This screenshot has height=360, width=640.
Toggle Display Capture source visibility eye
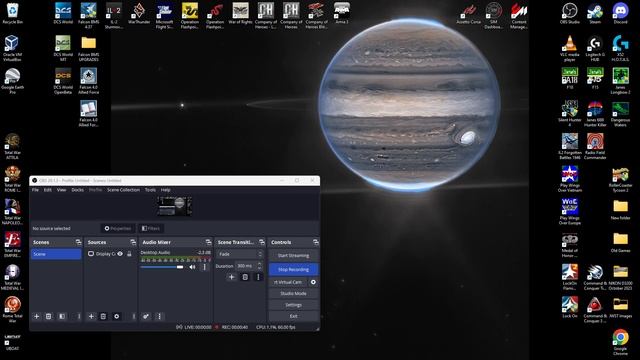click(x=120, y=254)
